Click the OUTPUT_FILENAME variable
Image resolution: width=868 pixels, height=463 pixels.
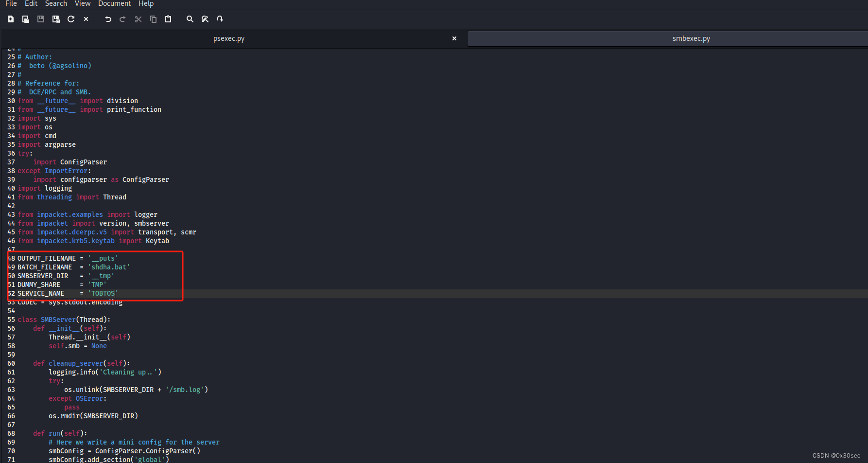[x=47, y=258]
